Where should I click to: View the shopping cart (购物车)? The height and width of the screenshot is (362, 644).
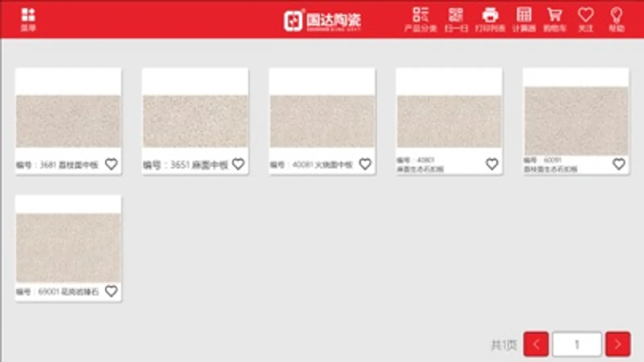(555, 19)
